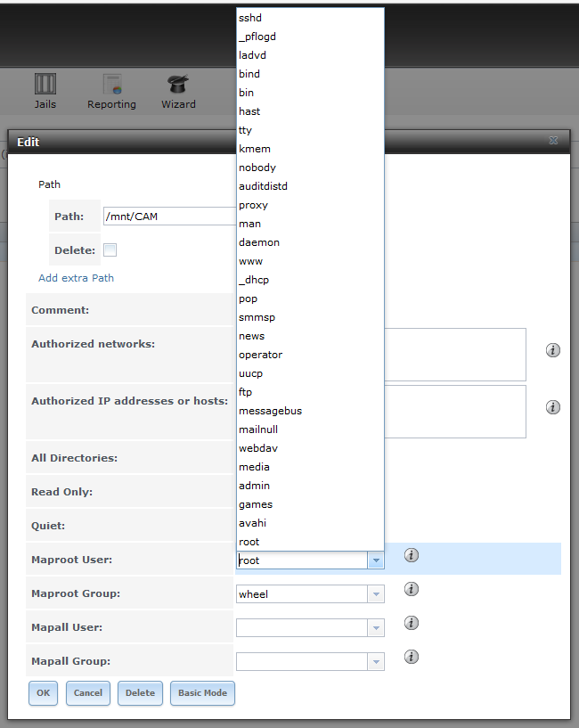The height and width of the screenshot is (728, 579).
Task: Expand the Mapall Group dropdown arrow
Action: pyautogui.click(x=376, y=662)
